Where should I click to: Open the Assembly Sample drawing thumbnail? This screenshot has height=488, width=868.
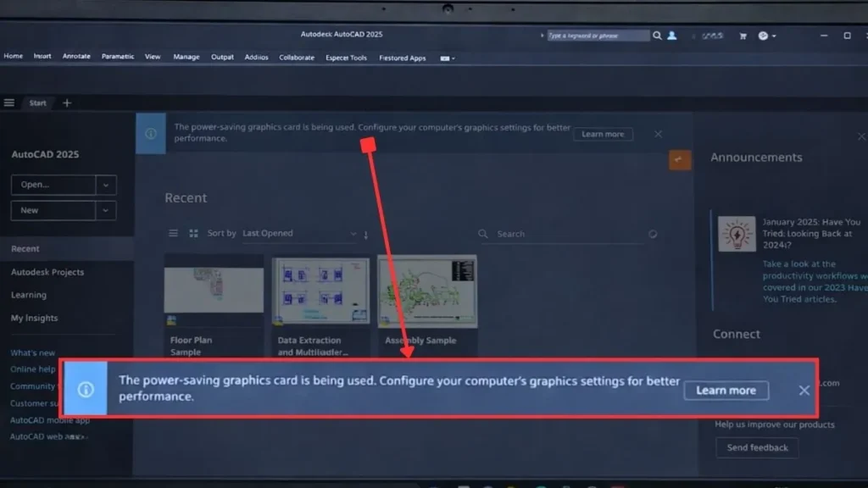(427, 291)
